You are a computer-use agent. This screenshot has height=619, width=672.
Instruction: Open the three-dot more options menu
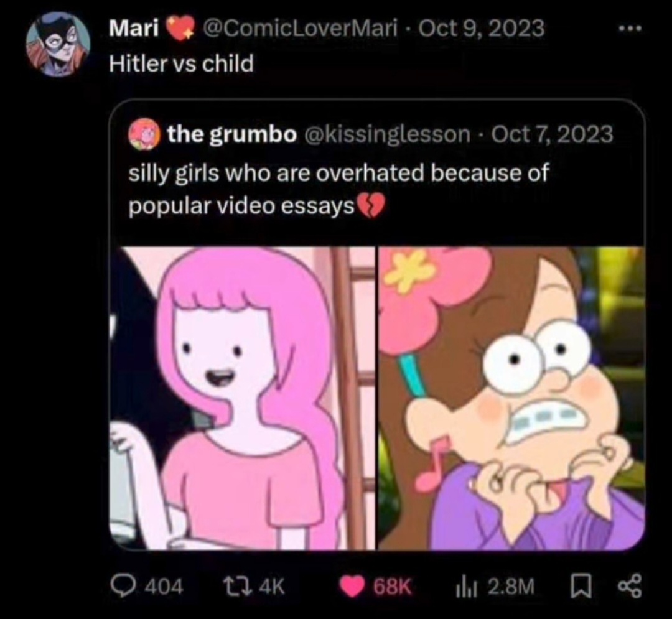click(x=630, y=29)
